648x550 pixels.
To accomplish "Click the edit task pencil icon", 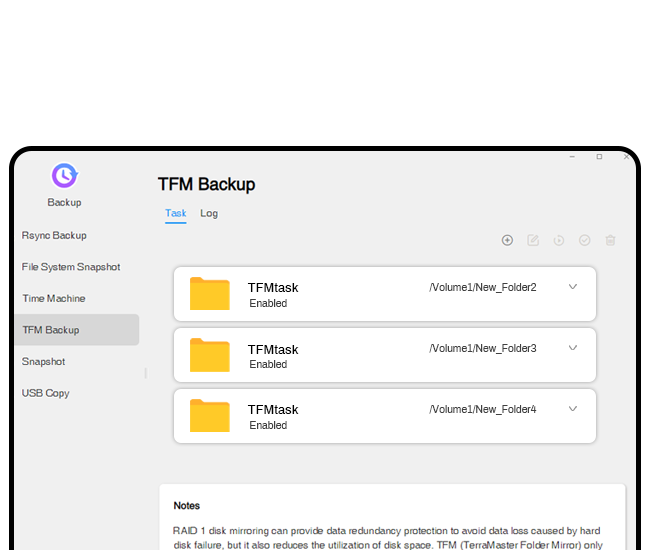I will pyautogui.click(x=533, y=240).
